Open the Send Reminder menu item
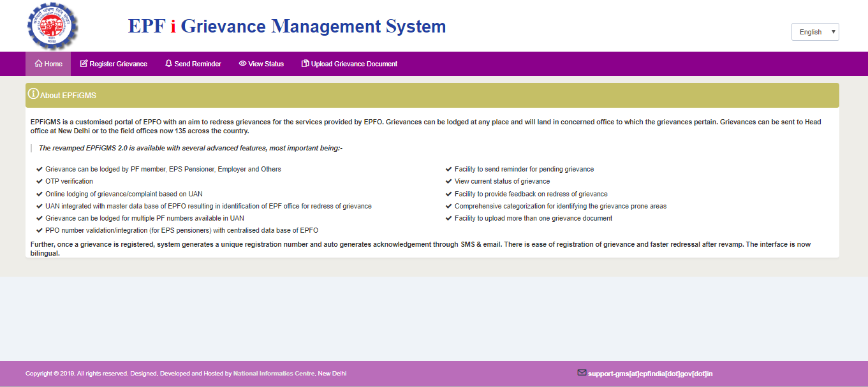This screenshot has width=868, height=387. point(193,64)
